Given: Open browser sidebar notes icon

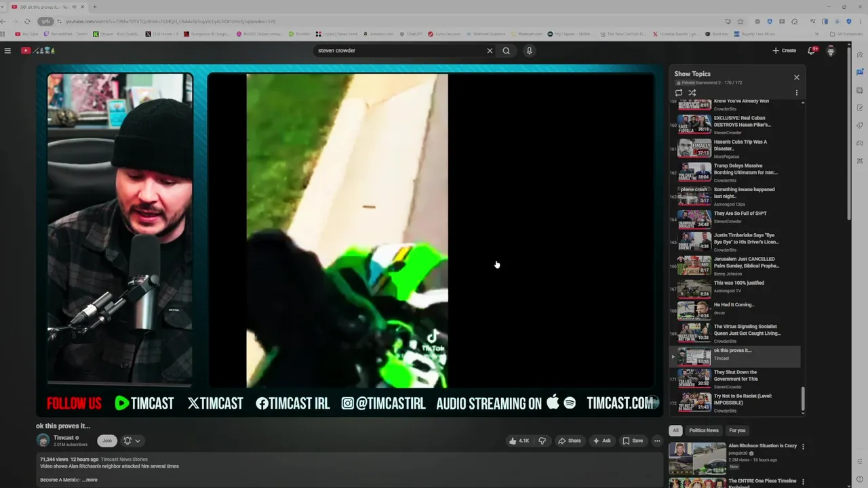Looking at the screenshot, I should (x=860, y=108).
